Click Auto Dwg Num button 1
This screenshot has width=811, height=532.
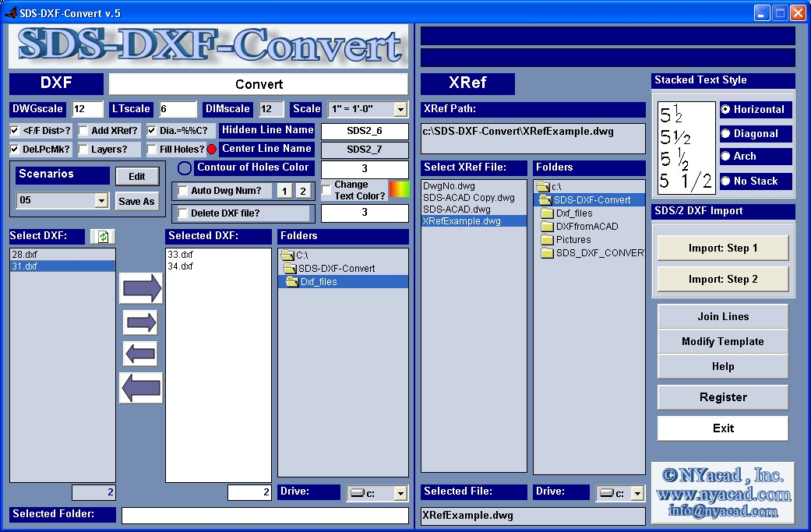click(284, 192)
